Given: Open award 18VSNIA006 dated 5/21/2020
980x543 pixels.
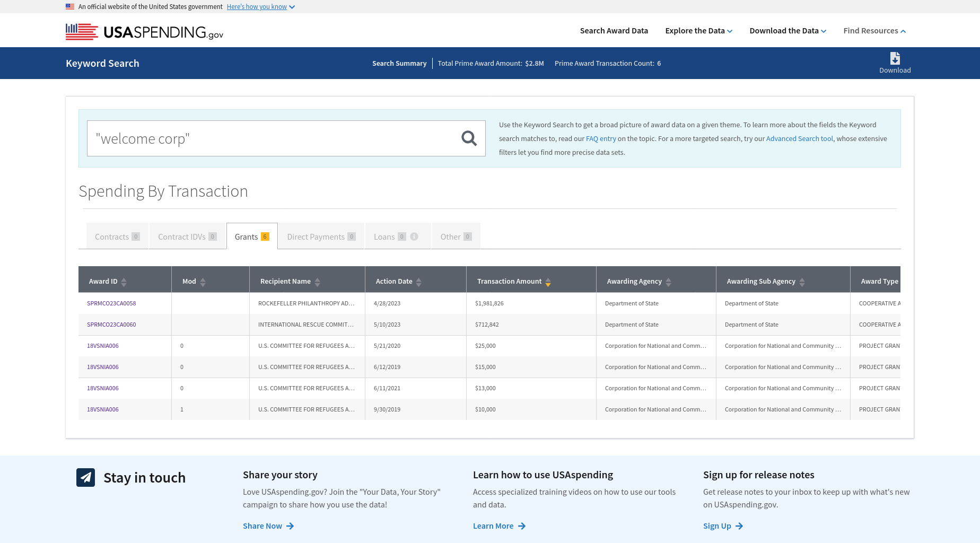Looking at the screenshot, I should (103, 346).
